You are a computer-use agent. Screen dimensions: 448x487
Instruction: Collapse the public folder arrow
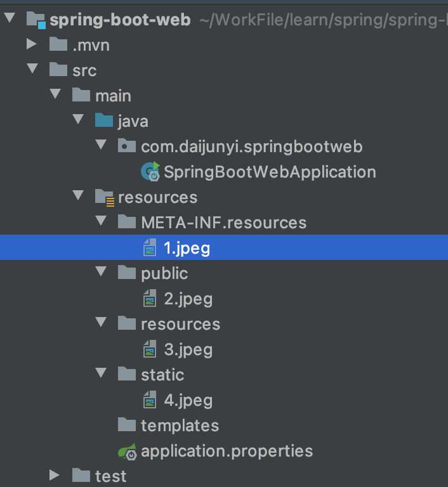click(x=101, y=273)
